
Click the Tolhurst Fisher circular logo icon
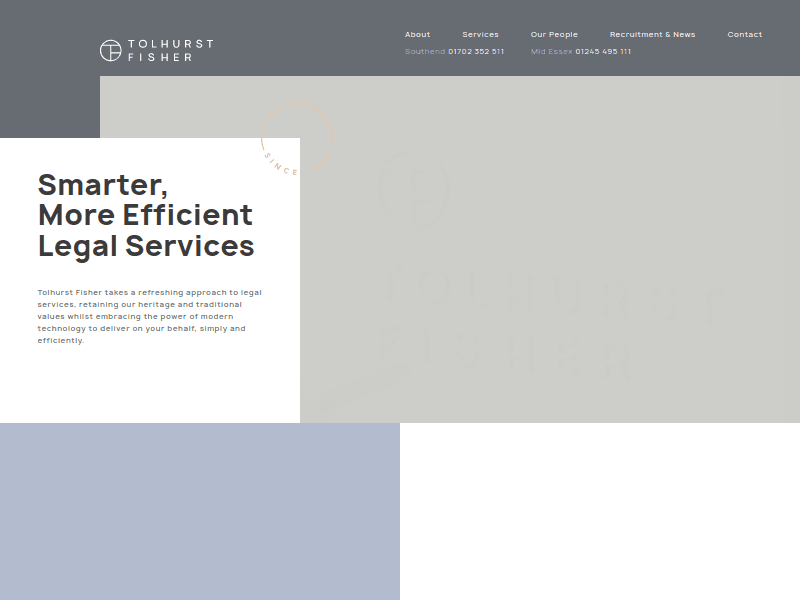pyautogui.click(x=111, y=50)
